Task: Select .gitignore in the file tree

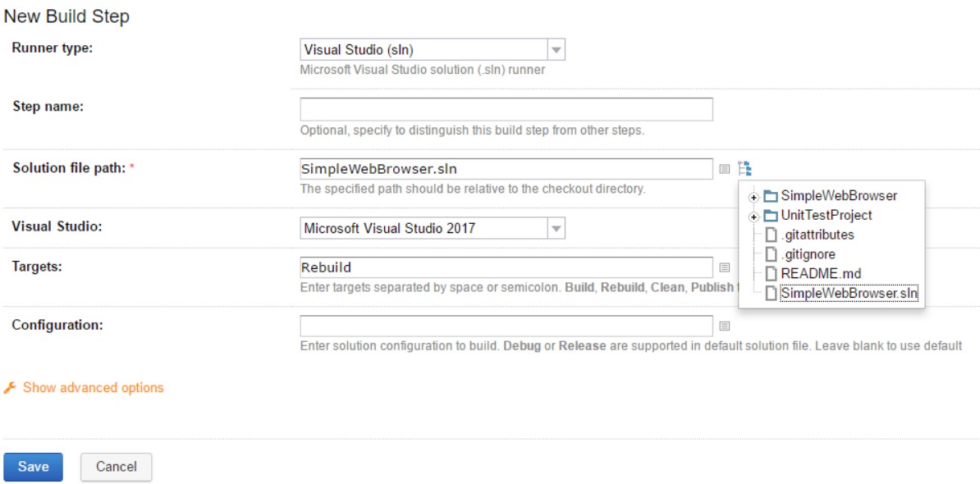Action: (x=808, y=254)
